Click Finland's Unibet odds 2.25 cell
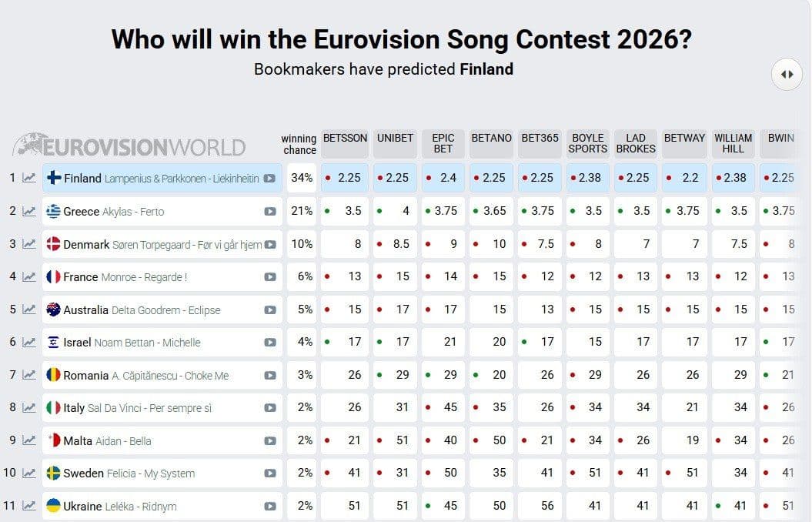Viewport: 812px width, 522px height. 395,178
